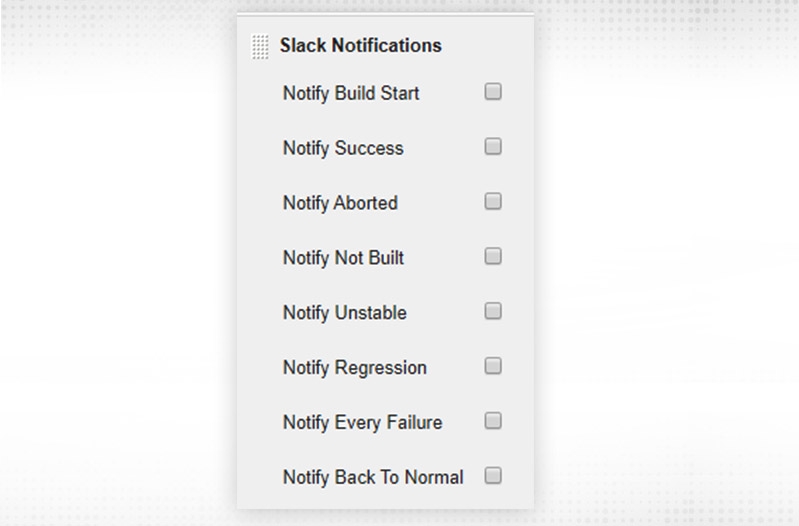Click the Notify Back To Normal label text
799x526 pixels.
point(373,478)
